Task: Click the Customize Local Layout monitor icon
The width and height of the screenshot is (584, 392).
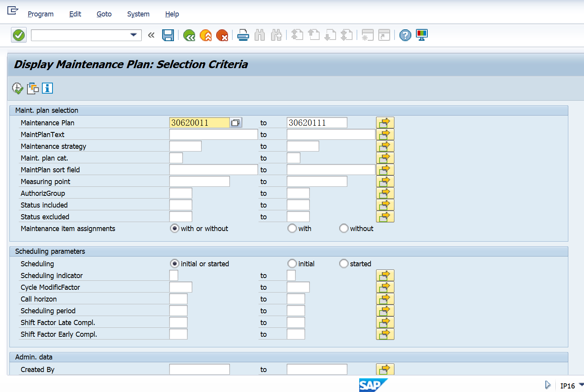Action: (422, 35)
